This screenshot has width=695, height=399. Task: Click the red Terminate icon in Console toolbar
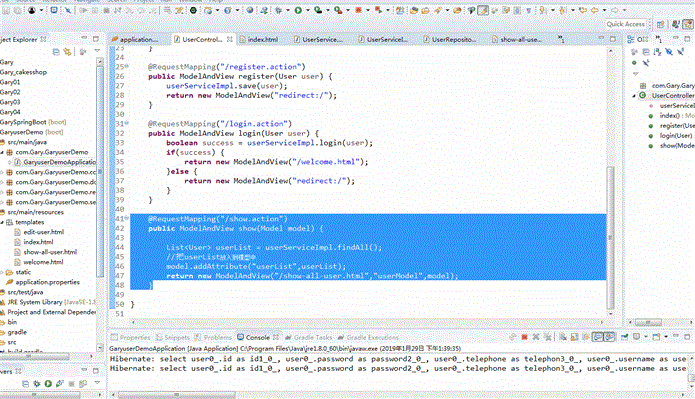click(x=525, y=337)
